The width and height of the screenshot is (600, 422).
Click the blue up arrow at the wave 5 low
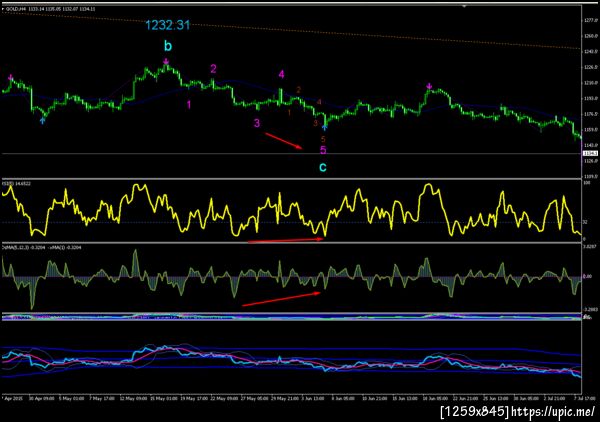(x=324, y=127)
